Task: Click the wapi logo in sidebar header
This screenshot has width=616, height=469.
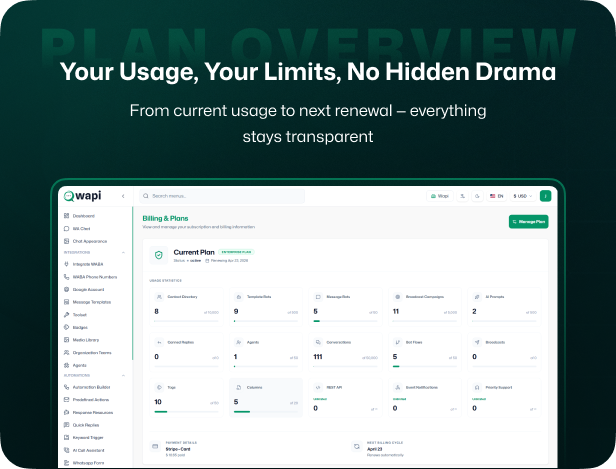Action: coord(82,196)
